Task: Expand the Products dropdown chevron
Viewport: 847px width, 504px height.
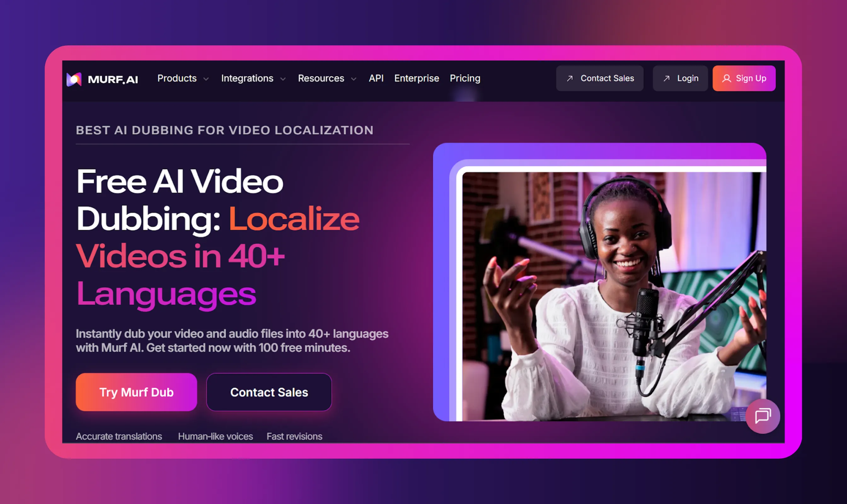Action: pyautogui.click(x=206, y=79)
